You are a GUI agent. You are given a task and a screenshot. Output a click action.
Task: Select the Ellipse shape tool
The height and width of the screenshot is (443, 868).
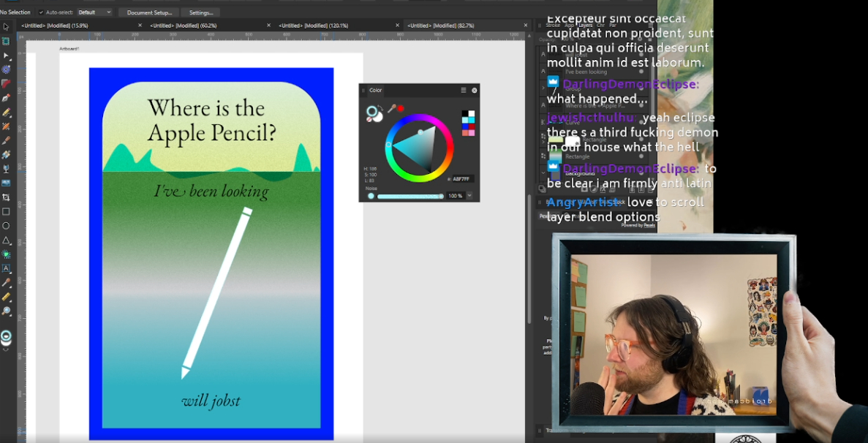pos(6,226)
